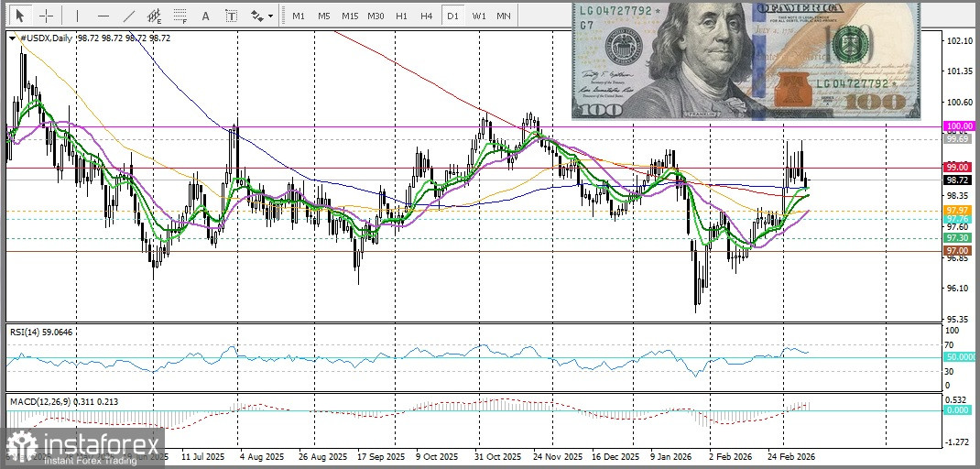This screenshot has height=469, width=980.
Task: Click the text label tool
Action: point(230,16)
